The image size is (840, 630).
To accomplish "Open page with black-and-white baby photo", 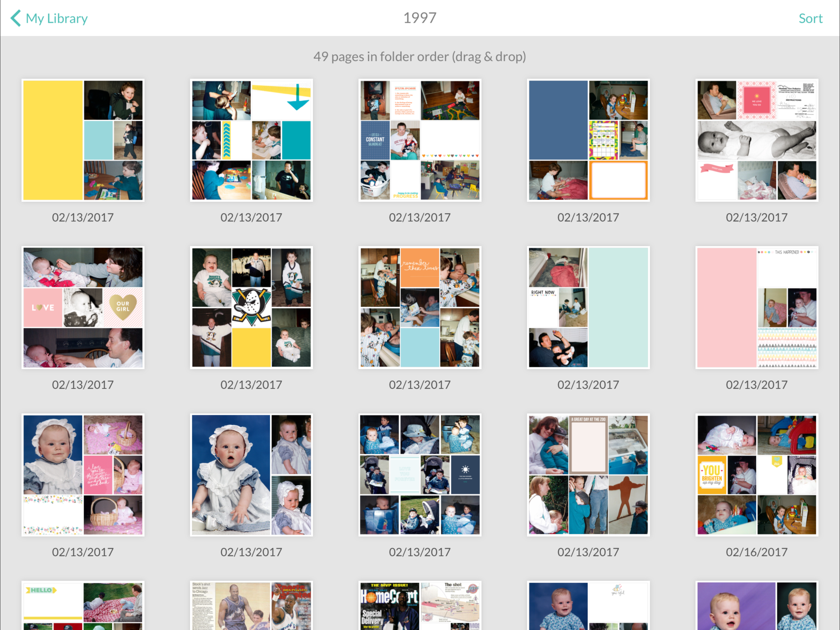I will 757,140.
